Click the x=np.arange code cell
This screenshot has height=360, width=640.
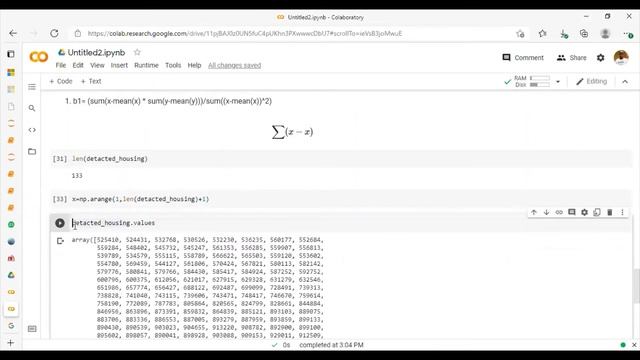point(341,199)
